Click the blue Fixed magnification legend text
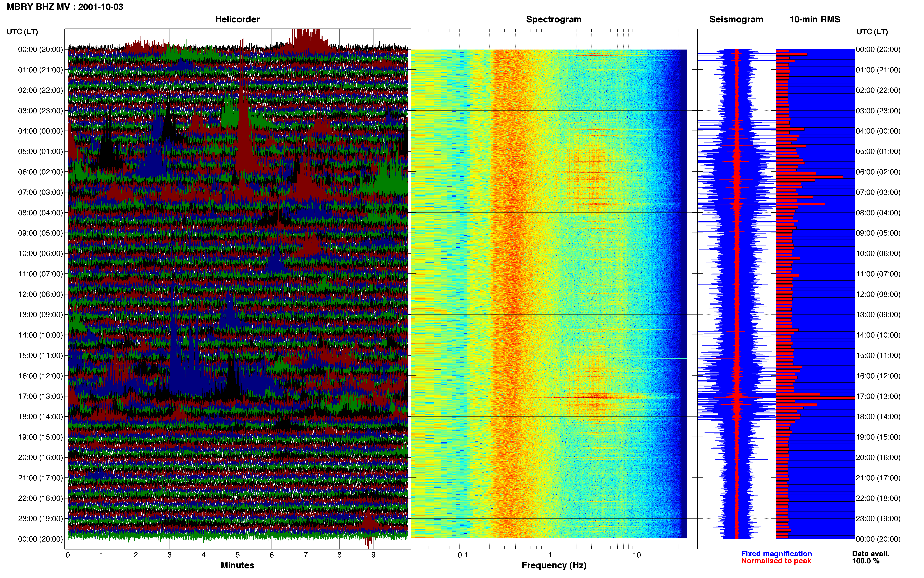The width and height of the screenshot is (924, 578). pos(776,554)
